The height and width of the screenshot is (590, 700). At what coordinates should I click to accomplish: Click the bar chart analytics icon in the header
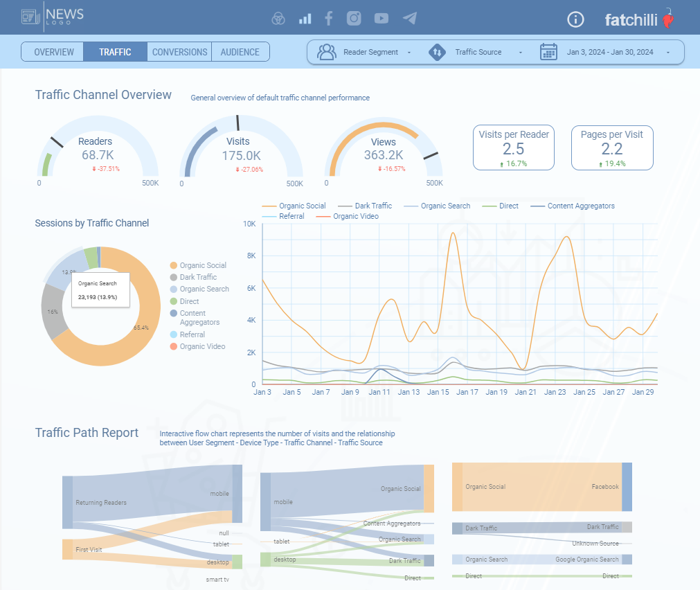pyautogui.click(x=305, y=19)
